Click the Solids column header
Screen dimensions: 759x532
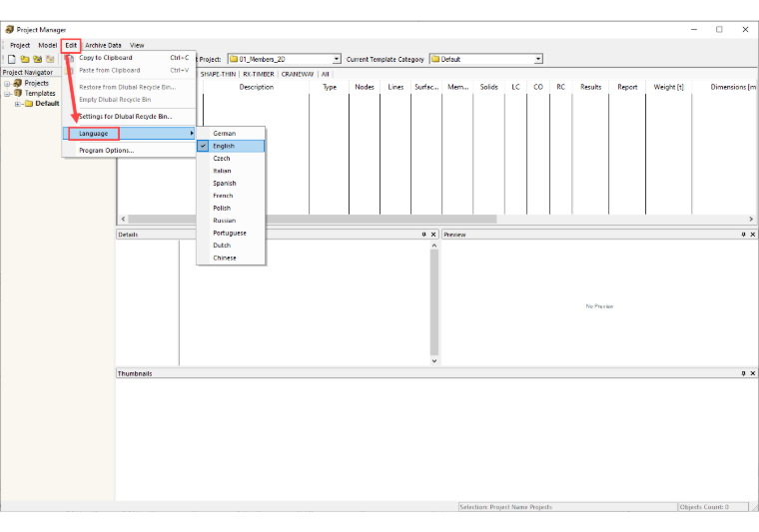coord(489,87)
